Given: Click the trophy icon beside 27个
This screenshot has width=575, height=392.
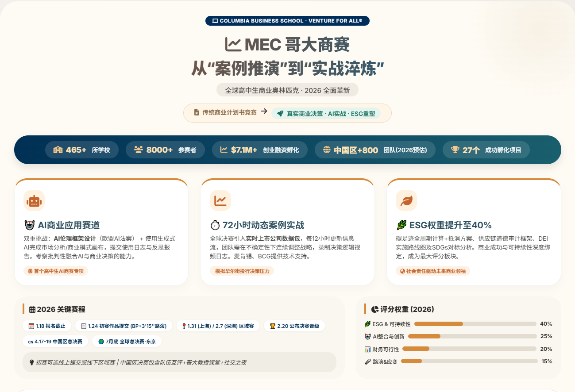Looking at the screenshot, I should (x=455, y=150).
